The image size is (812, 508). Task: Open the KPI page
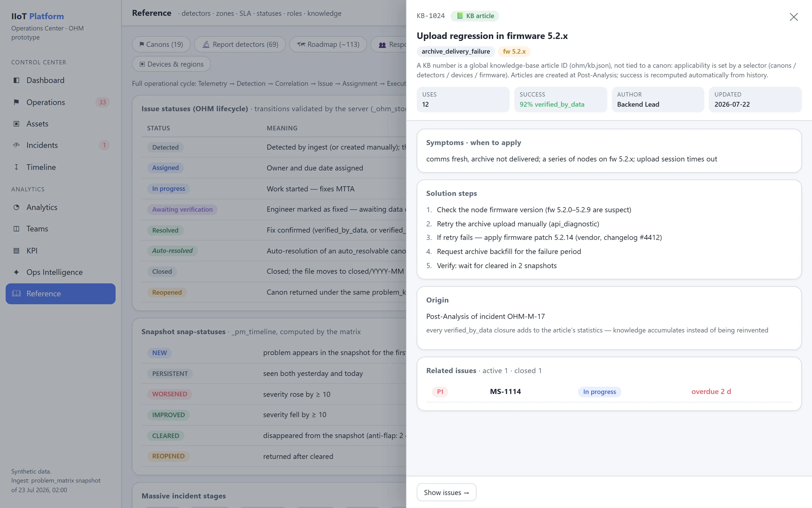click(61, 251)
